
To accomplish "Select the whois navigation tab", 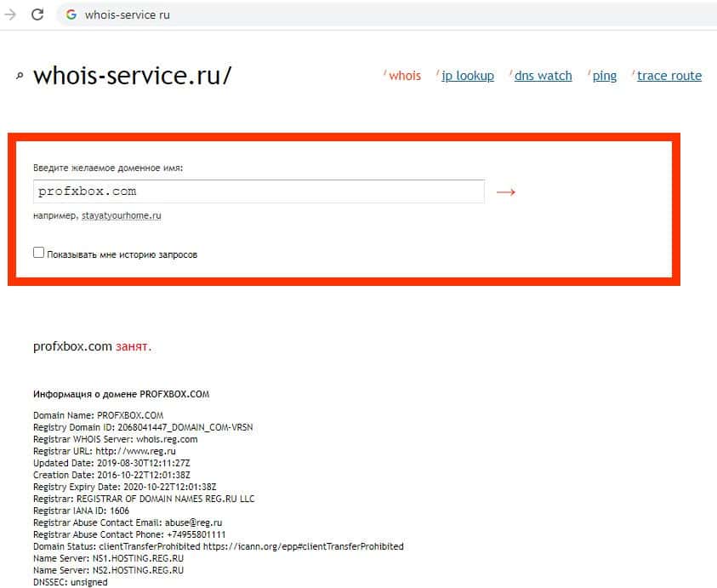I will click(404, 76).
